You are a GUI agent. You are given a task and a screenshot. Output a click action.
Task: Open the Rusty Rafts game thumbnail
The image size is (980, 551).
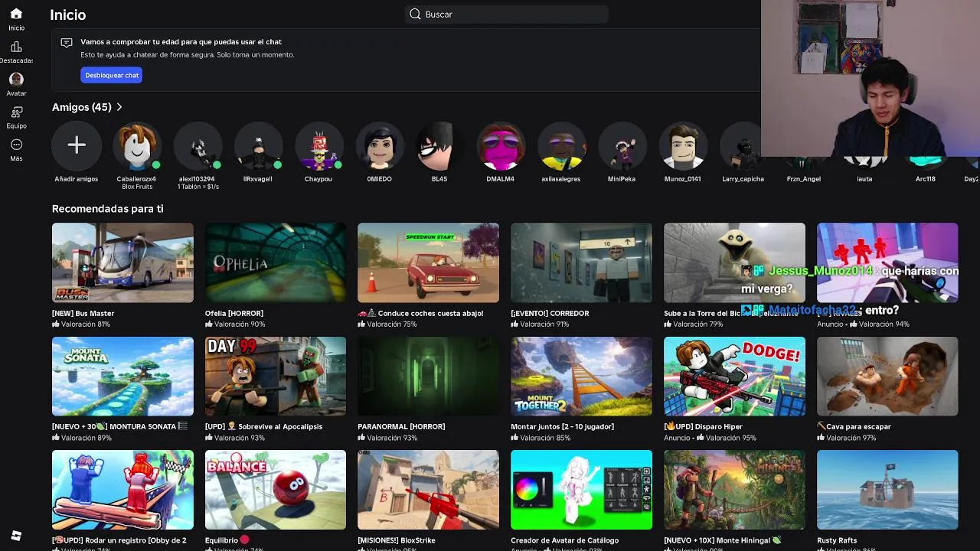pos(887,490)
